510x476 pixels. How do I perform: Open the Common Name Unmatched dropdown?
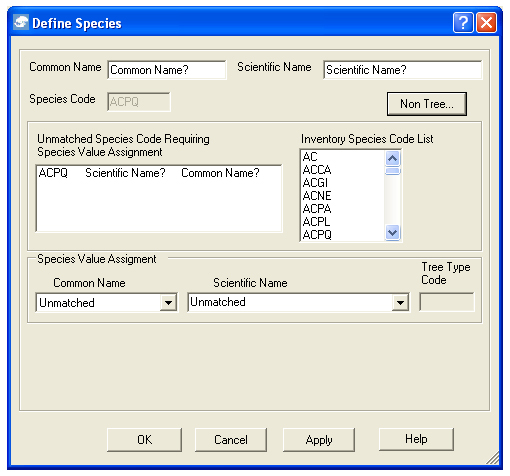(168, 303)
